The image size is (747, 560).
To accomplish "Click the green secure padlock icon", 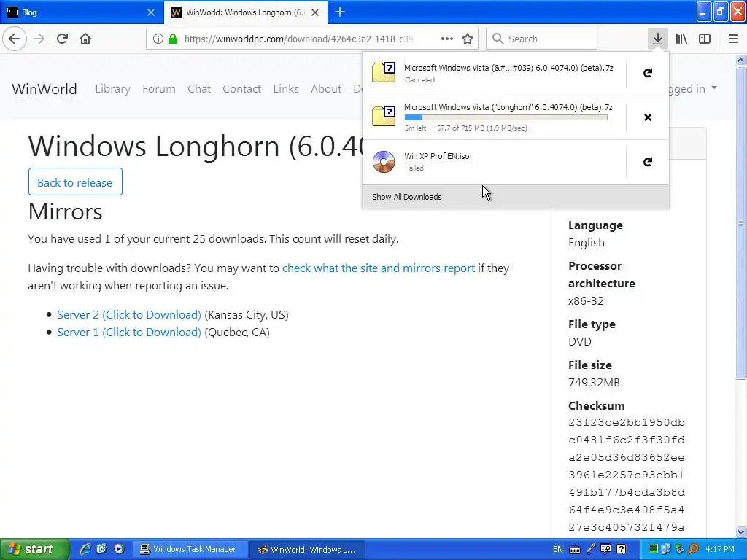I will coord(173,39).
